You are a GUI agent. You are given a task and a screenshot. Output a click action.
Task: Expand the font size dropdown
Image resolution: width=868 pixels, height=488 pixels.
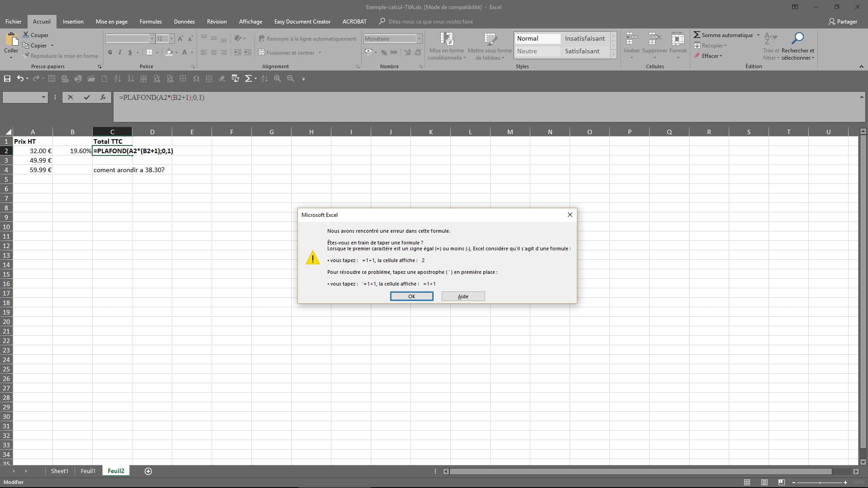pos(171,39)
